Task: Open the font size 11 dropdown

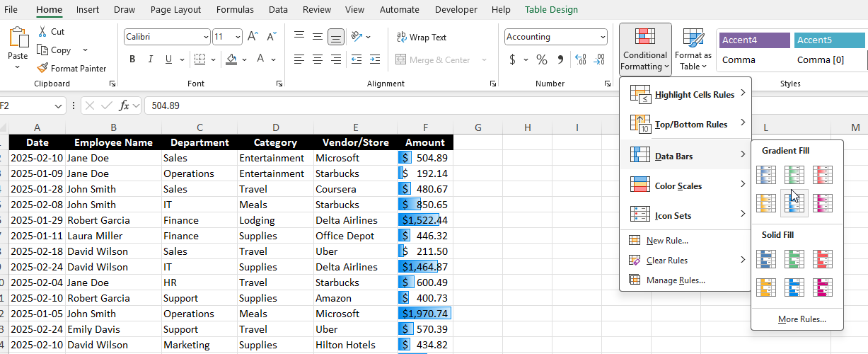Action: (x=238, y=37)
